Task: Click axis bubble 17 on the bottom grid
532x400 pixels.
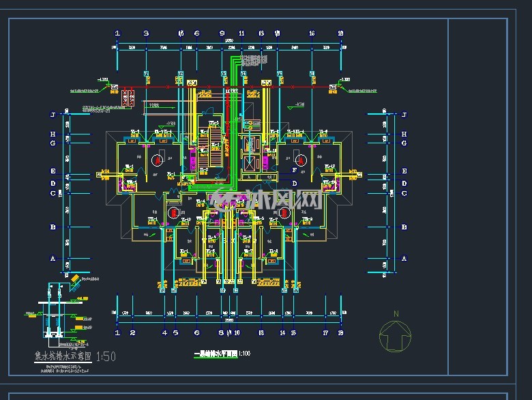Action: click(325, 333)
